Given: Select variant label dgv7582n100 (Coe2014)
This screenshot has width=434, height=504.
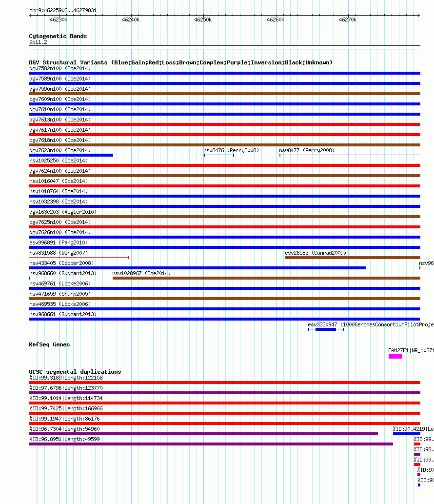Looking at the screenshot, I should click(60, 68).
